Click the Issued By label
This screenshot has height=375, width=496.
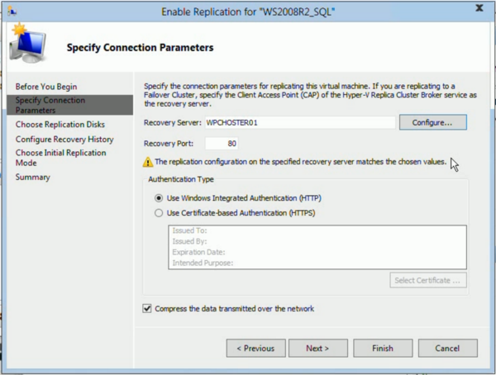(190, 241)
